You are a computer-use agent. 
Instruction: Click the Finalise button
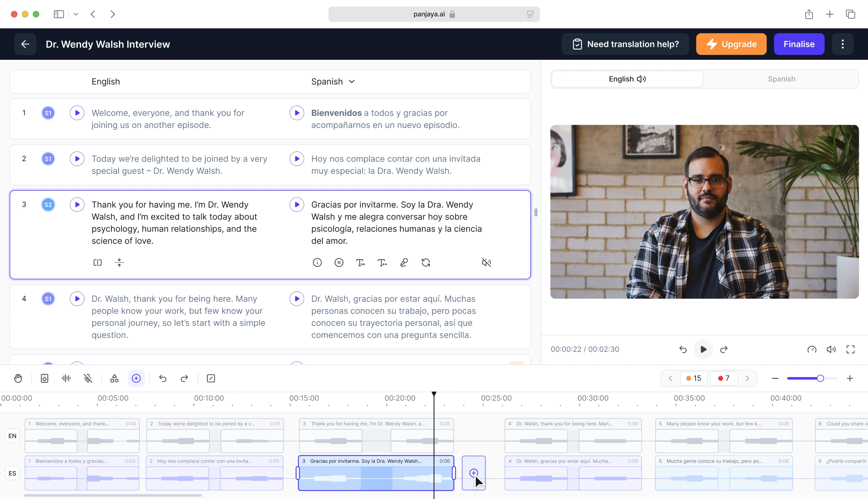(x=799, y=44)
